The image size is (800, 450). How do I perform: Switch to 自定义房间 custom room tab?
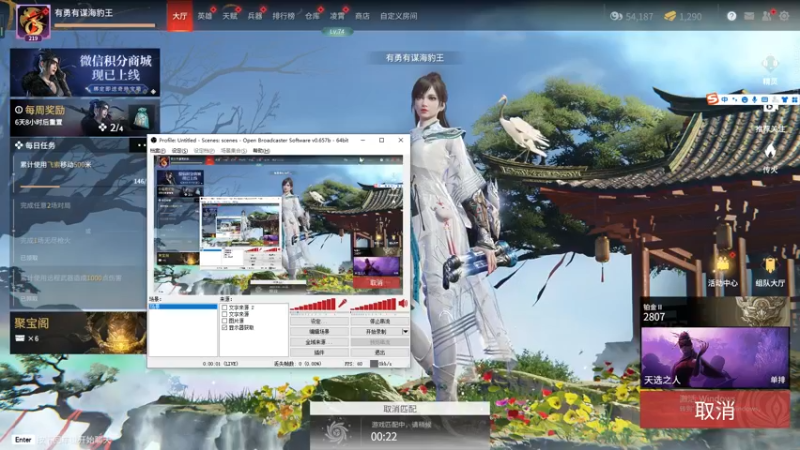pyautogui.click(x=398, y=16)
